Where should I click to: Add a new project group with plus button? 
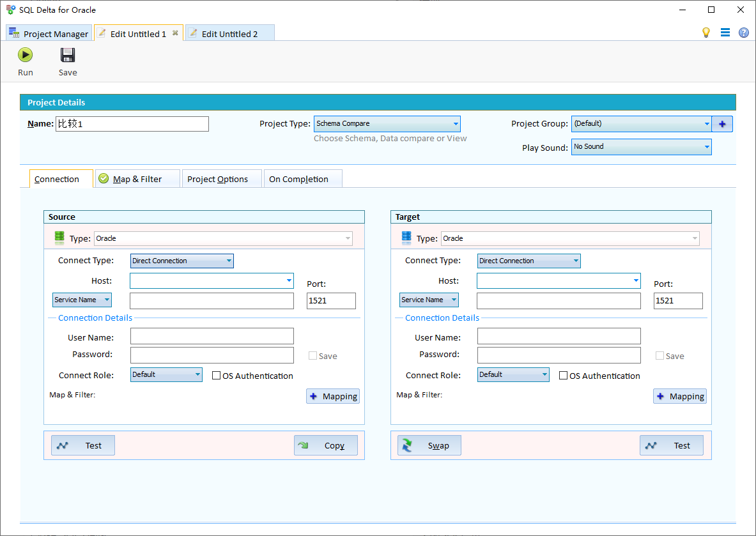(x=722, y=124)
